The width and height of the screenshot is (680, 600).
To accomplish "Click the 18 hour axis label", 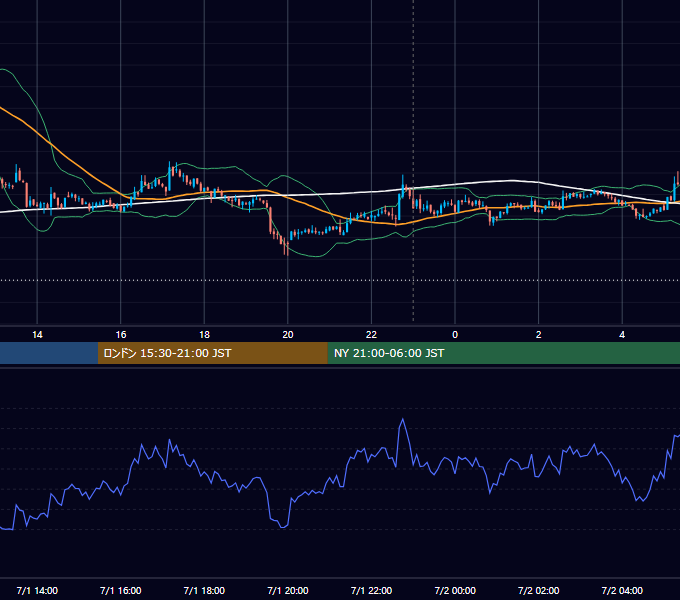I will click(x=204, y=335).
